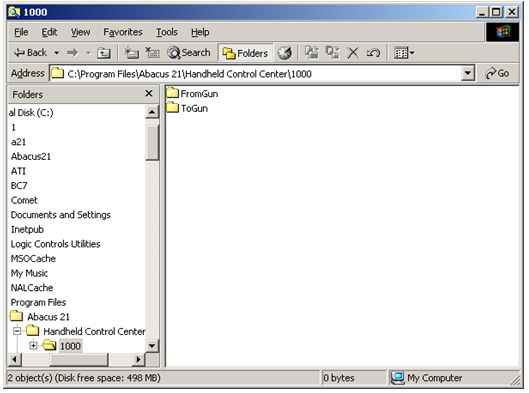Select Logic Controls Utilities in tree
The height and width of the screenshot is (393, 529).
tap(56, 244)
